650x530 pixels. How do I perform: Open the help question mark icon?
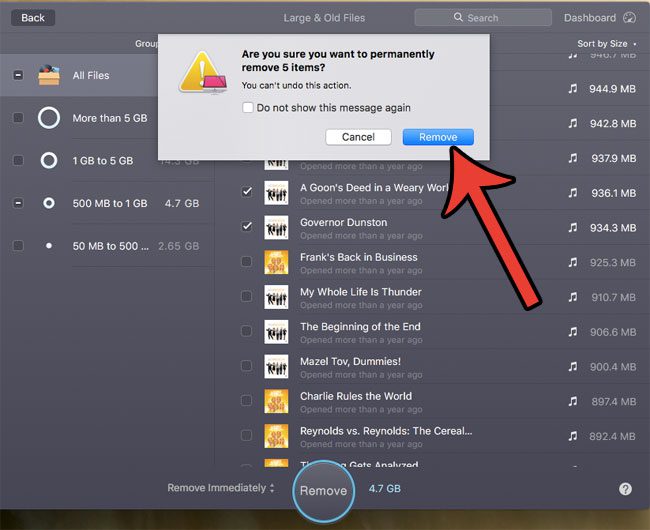(625, 489)
